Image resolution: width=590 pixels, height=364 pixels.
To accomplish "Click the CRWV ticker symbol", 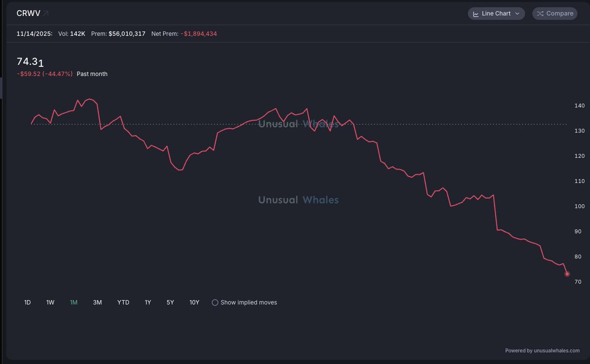I will (29, 13).
